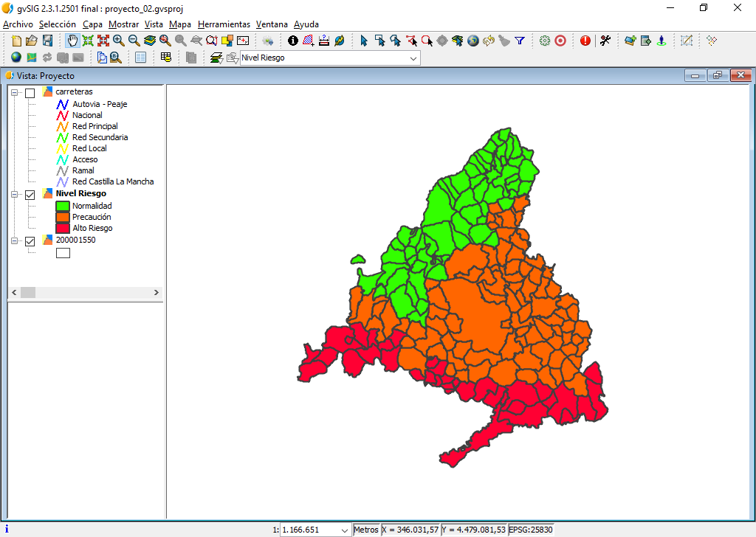Click the Zoom previous magnifier icon
The height and width of the screenshot is (537, 756).
[x=165, y=41]
